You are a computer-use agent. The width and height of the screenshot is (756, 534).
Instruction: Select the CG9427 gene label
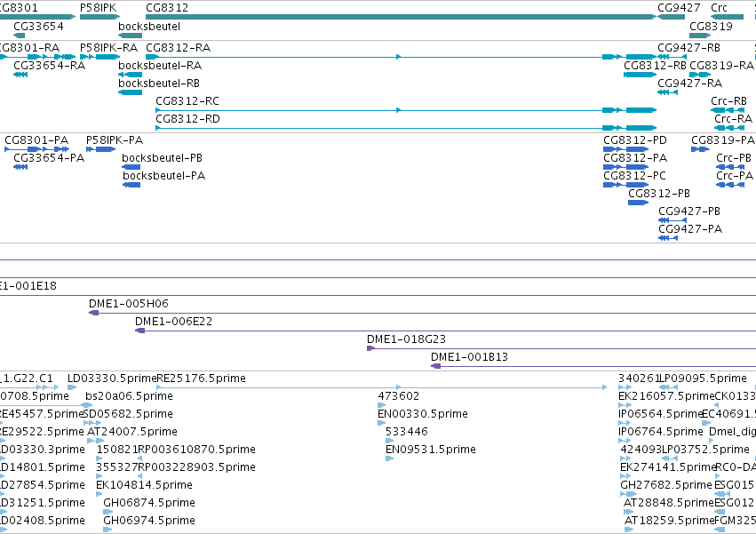[679, 8]
